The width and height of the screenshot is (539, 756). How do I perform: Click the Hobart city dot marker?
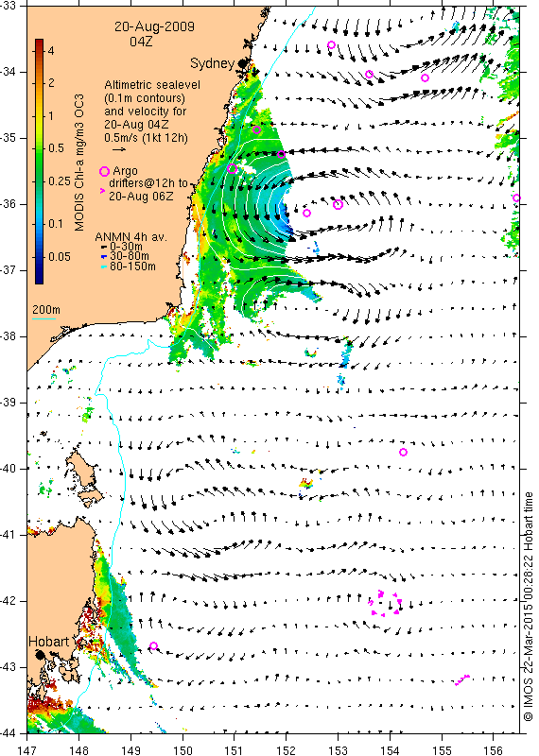[40, 654]
